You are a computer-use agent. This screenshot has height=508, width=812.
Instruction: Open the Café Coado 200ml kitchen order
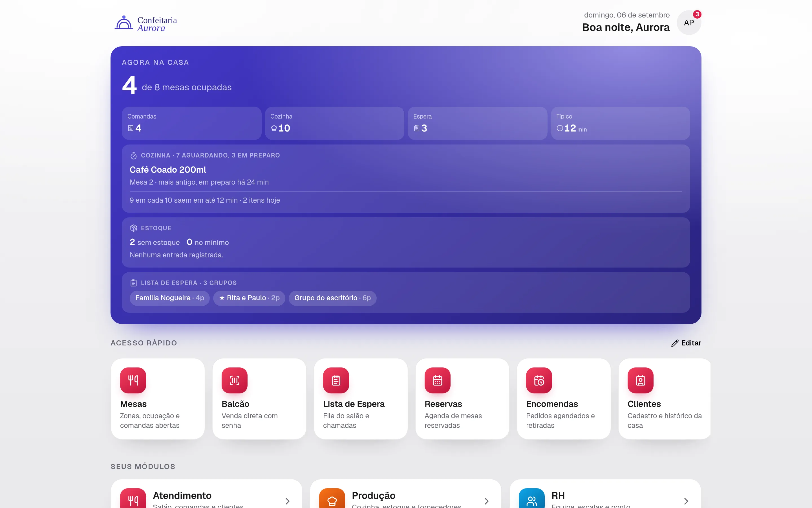click(168, 170)
